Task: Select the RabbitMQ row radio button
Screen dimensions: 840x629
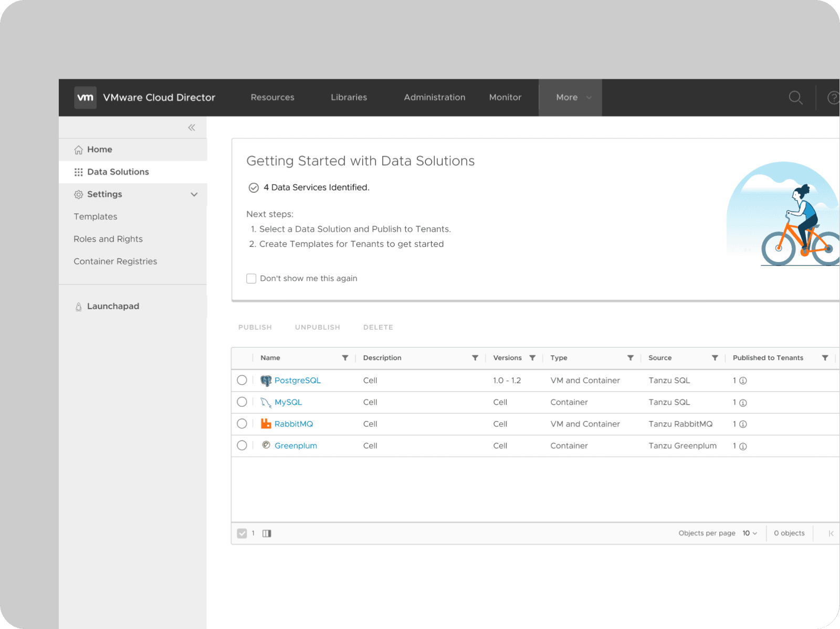Action: (242, 424)
